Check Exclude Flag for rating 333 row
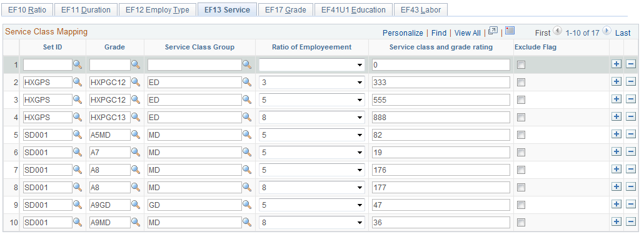Image resolution: width=644 pixels, height=234 pixels. pyautogui.click(x=521, y=82)
